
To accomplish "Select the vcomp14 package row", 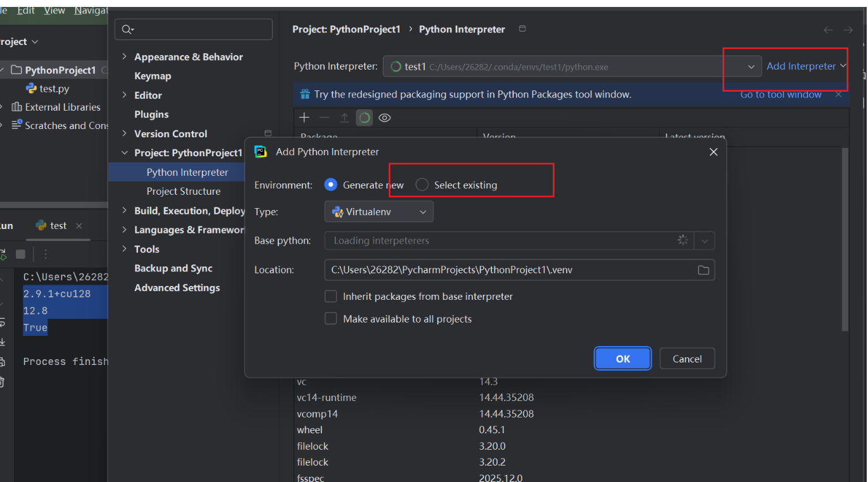I will click(x=572, y=414).
